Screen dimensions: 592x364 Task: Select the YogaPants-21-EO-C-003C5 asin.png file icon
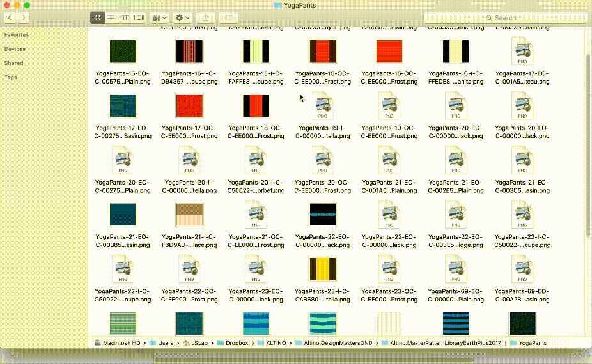(522, 160)
